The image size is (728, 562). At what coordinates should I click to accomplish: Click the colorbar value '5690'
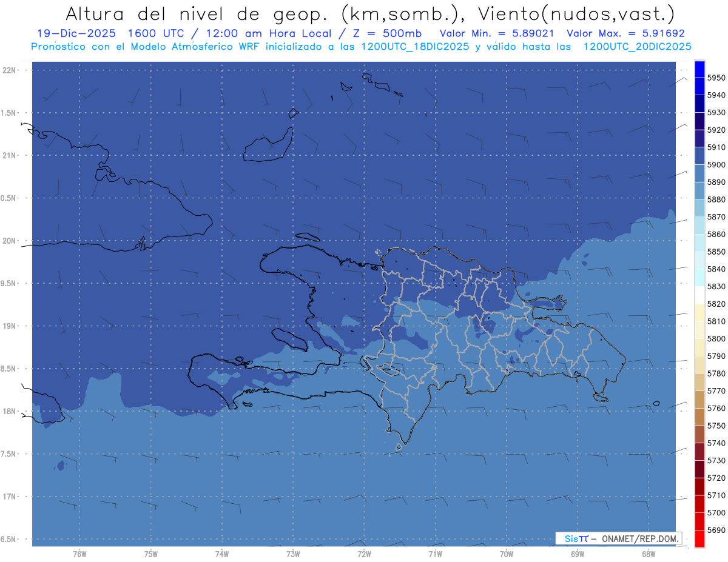715,530
